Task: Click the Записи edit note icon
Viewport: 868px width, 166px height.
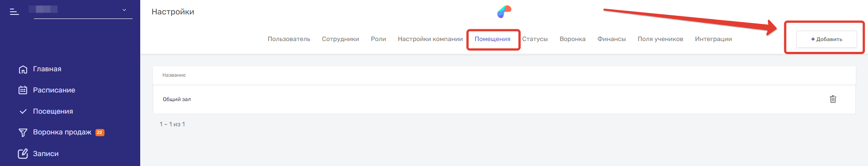Action: [23, 154]
